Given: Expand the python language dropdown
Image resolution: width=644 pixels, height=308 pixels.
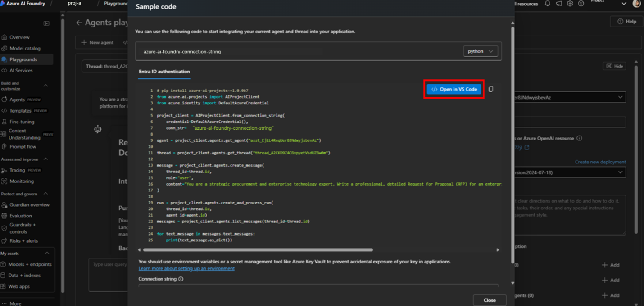Looking at the screenshot, I should [480, 51].
